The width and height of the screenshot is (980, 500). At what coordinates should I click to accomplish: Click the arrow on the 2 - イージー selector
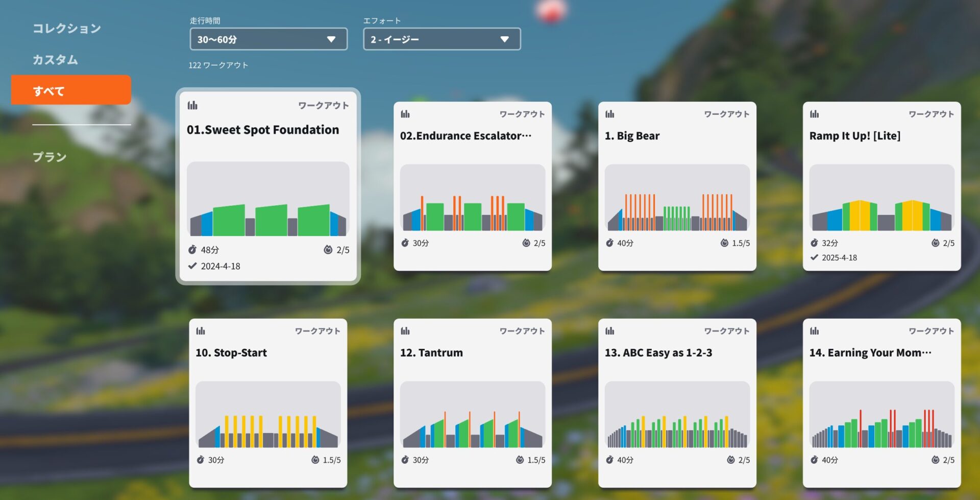coord(504,39)
